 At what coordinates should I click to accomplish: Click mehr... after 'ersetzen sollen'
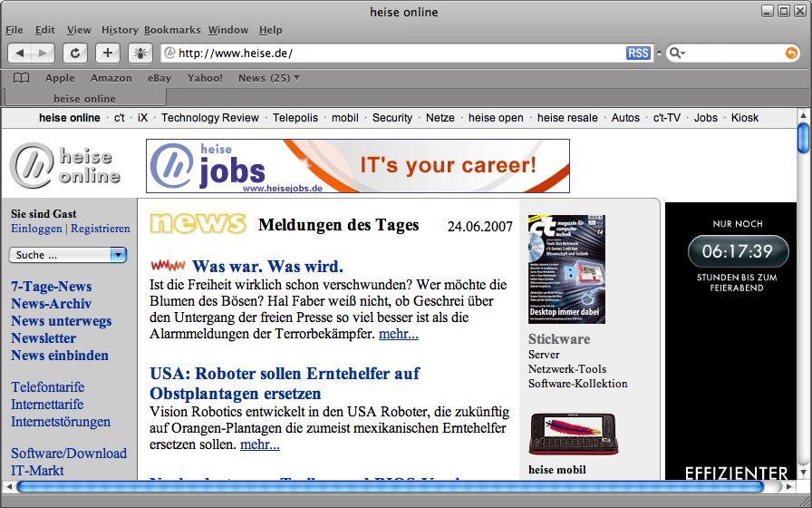(x=260, y=444)
